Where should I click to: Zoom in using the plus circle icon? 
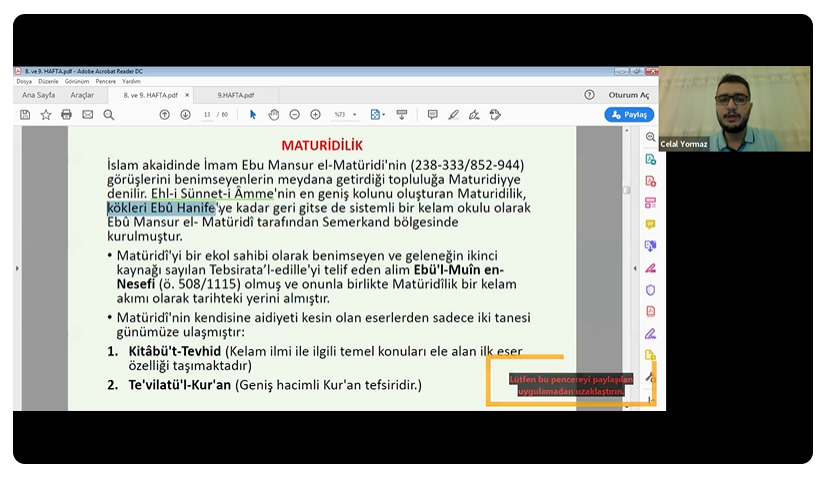point(316,115)
